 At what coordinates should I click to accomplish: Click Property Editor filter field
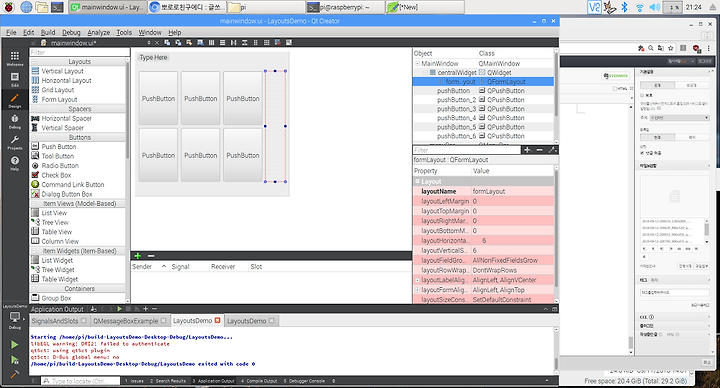point(467,150)
